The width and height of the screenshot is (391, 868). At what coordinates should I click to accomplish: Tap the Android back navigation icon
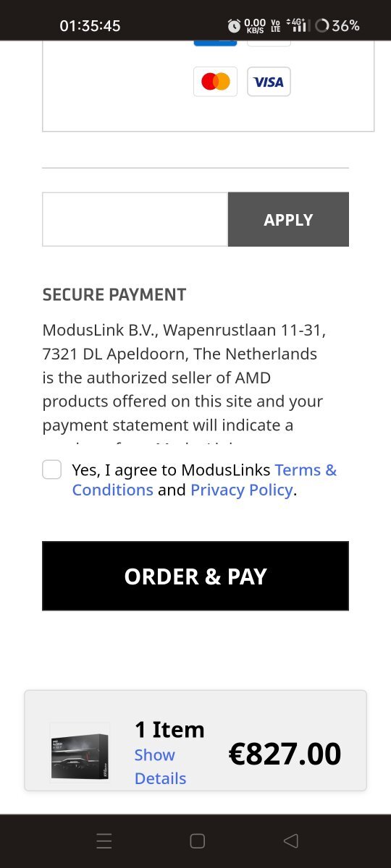pos(290,841)
